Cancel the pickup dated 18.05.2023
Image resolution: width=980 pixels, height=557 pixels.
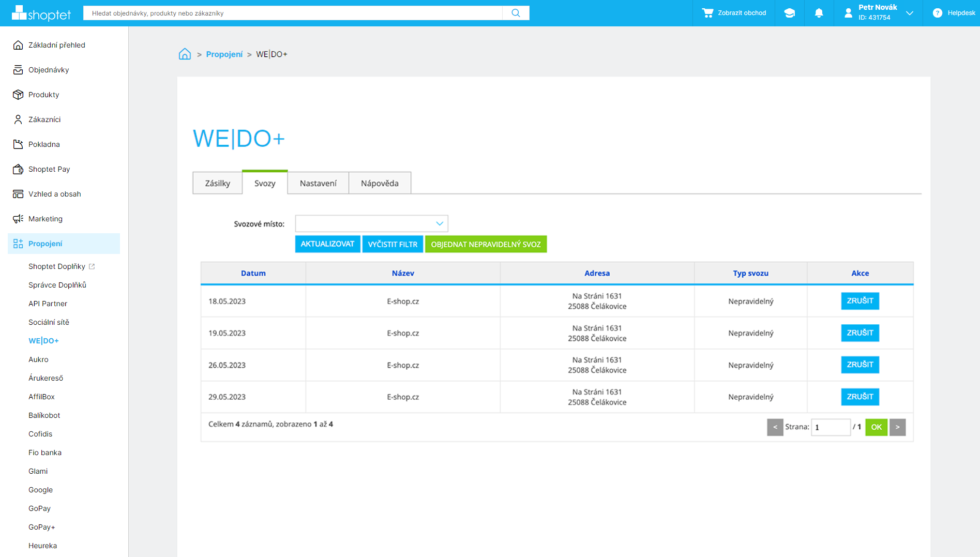coord(860,301)
